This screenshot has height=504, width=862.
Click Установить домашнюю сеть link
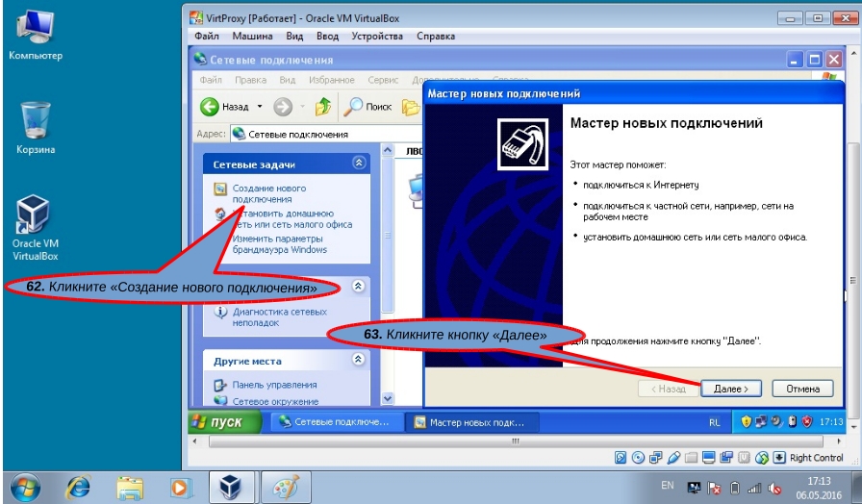[x=292, y=218]
